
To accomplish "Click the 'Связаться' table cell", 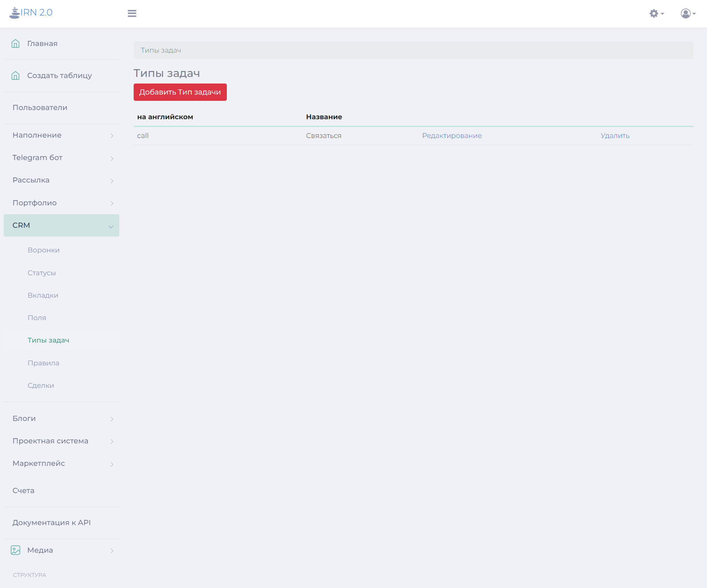I will 324,135.
